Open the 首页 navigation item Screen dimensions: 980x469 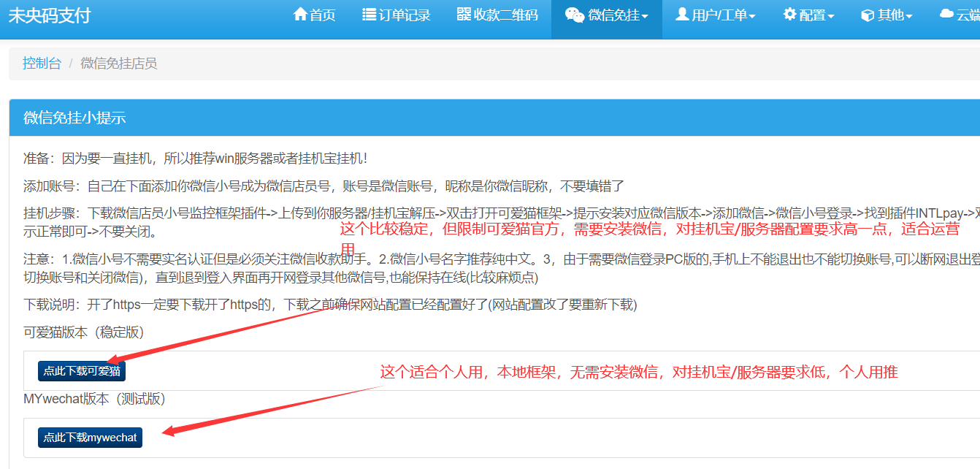tap(315, 15)
